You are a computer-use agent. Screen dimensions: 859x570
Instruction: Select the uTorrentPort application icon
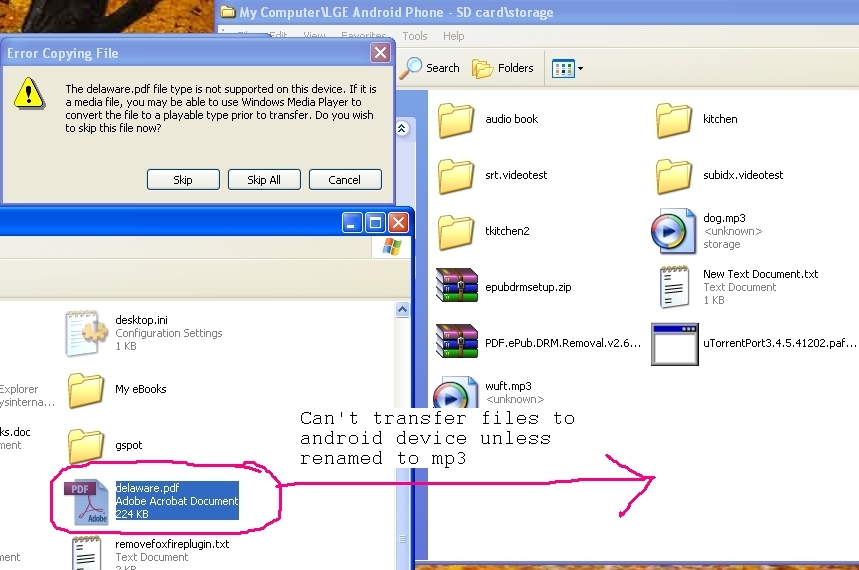[674, 344]
